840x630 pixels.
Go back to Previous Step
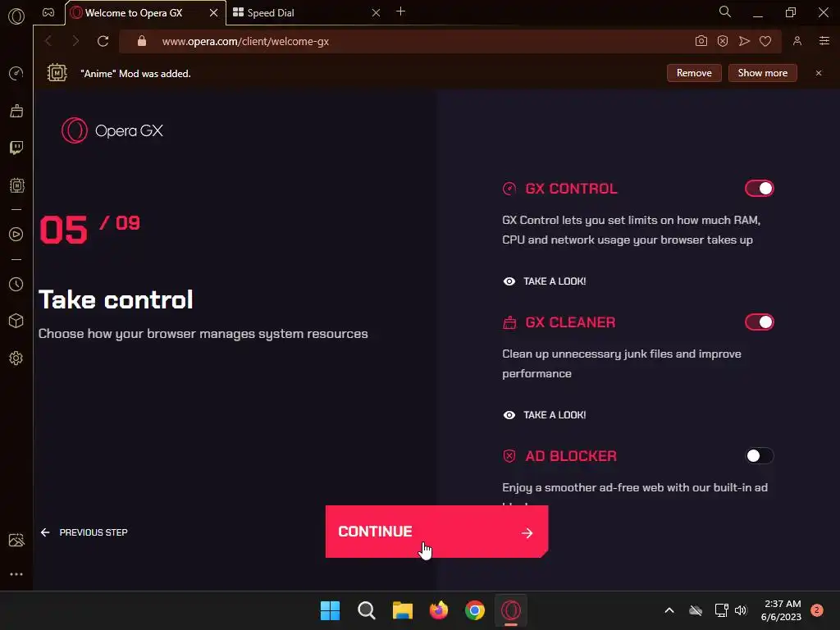pos(84,532)
